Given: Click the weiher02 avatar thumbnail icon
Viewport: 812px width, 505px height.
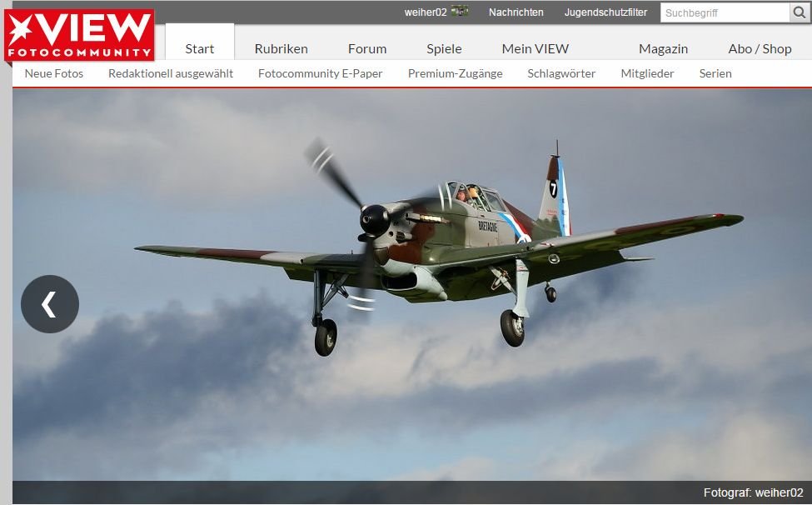Looking at the screenshot, I should (460, 12).
